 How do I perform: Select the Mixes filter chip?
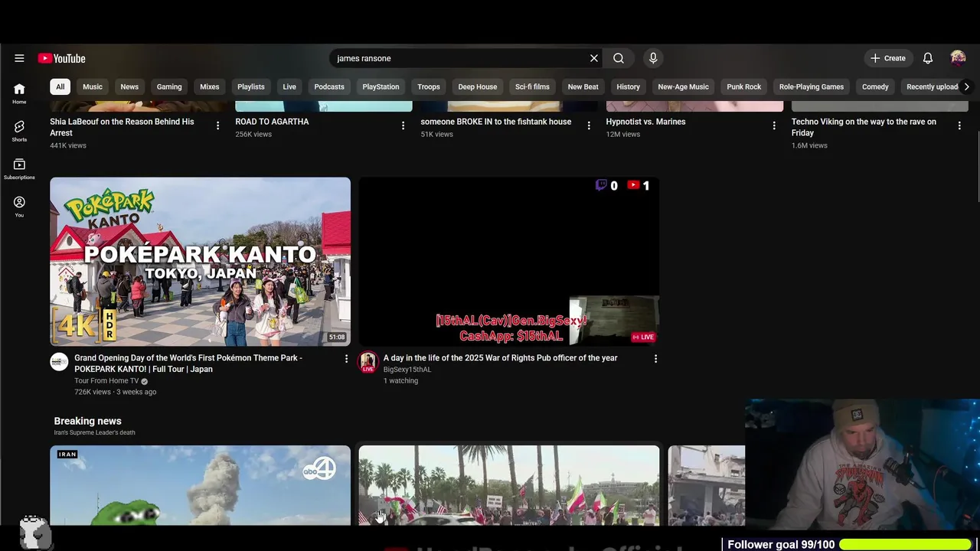tap(210, 86)
